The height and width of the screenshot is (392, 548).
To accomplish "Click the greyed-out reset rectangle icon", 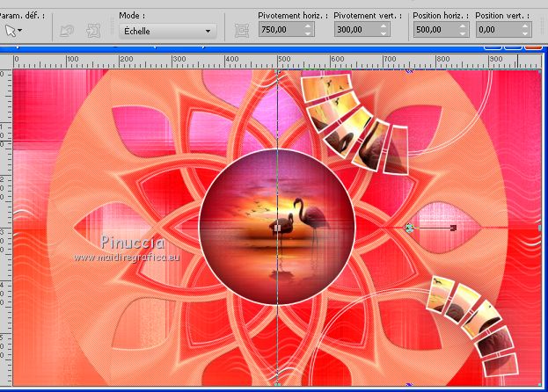I will [x=67, y=31].
